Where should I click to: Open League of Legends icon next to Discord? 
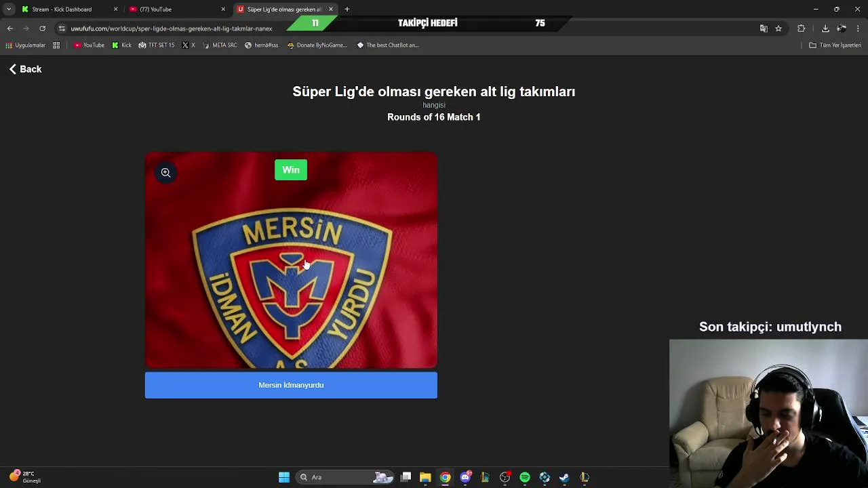[485, 477]
